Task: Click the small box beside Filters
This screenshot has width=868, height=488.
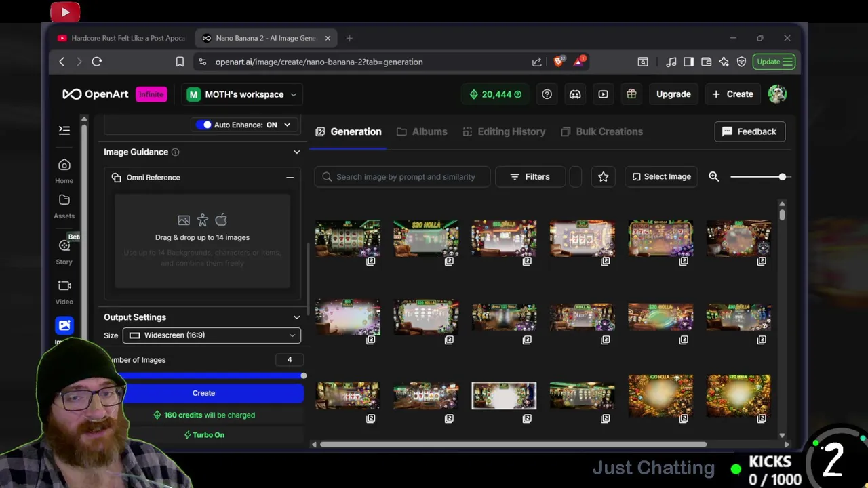Action: 575,177
